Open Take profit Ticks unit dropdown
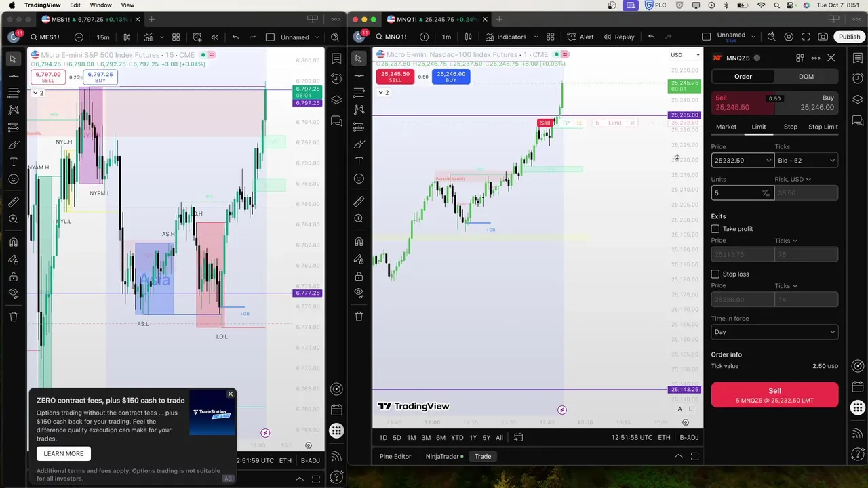 [x=786, y=241]
